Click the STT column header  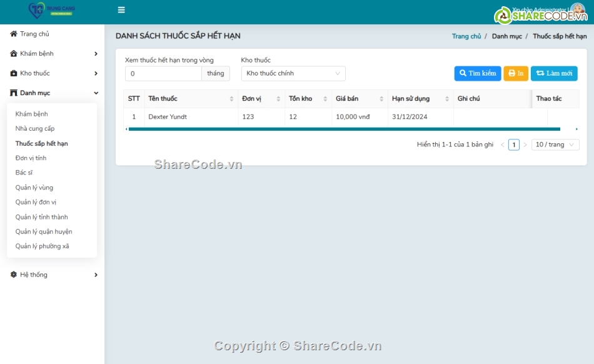[134, 99]
